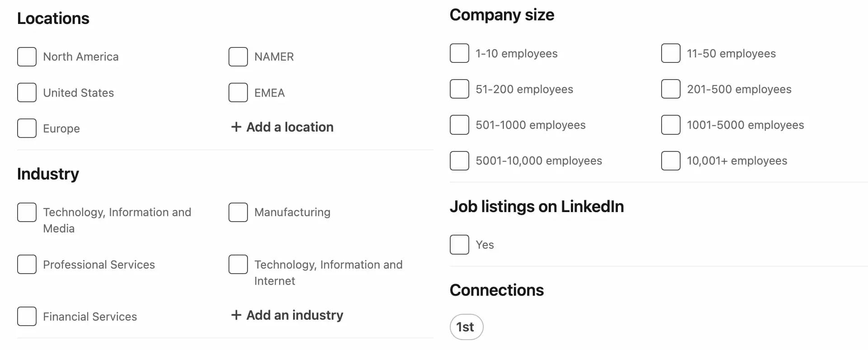868x350 pixels.
Task: Check the Professional Services industry filter
Action: [27, 264]
